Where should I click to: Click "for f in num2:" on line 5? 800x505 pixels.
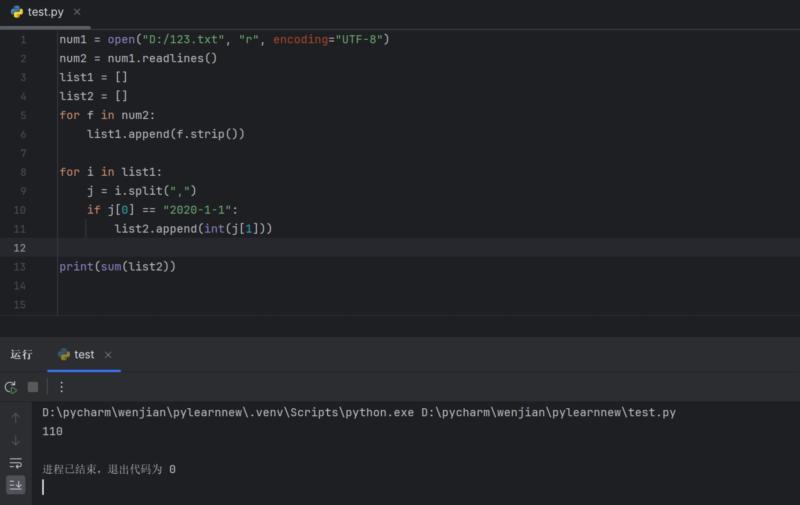point(107,115)
